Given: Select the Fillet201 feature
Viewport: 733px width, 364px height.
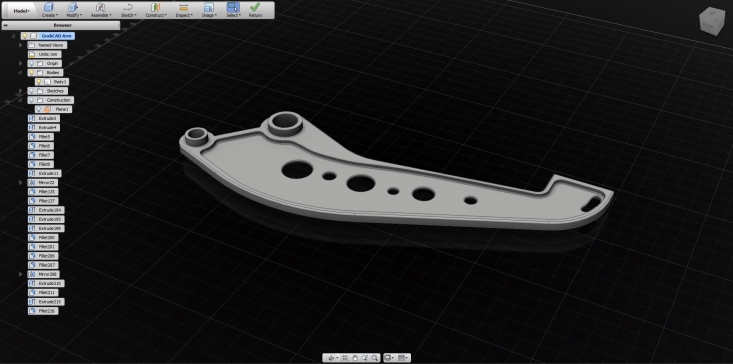Looking at the screenshot, I should tap(43, 246).
